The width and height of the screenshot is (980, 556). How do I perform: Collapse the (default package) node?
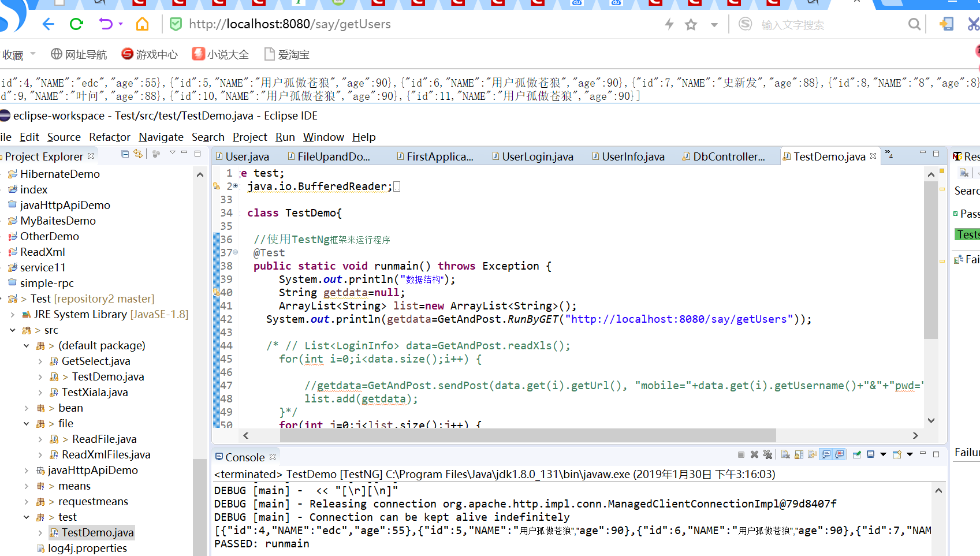click(26, 346)
